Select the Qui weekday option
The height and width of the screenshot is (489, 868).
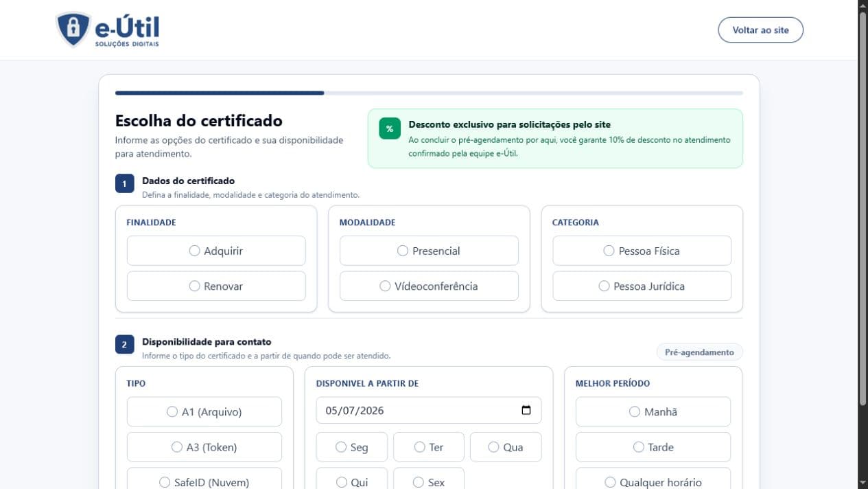[x=352, y=479]
